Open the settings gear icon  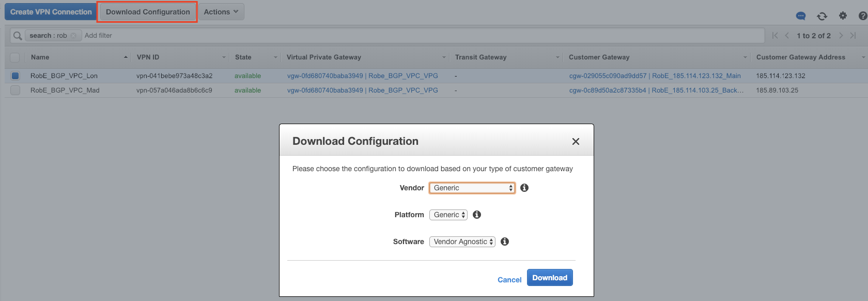coord(843,16)
